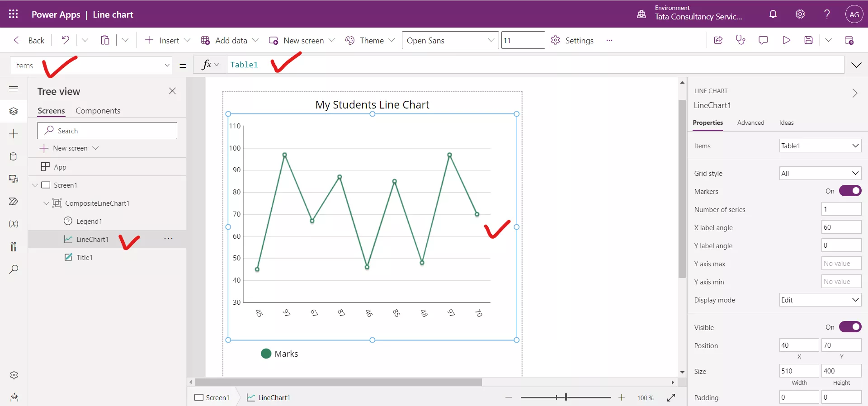This screenshot has height=406, width=868.
Task: Open the app launcher waffle icon
Action: coord(14,14)
